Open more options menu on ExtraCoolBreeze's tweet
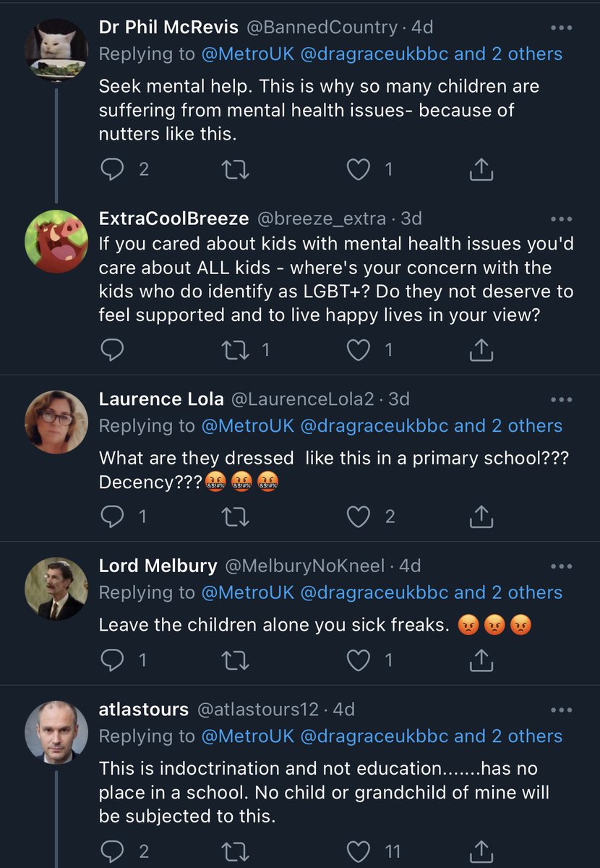The height and width of the screenshot is (868, 600). click(x=561, y=218)
